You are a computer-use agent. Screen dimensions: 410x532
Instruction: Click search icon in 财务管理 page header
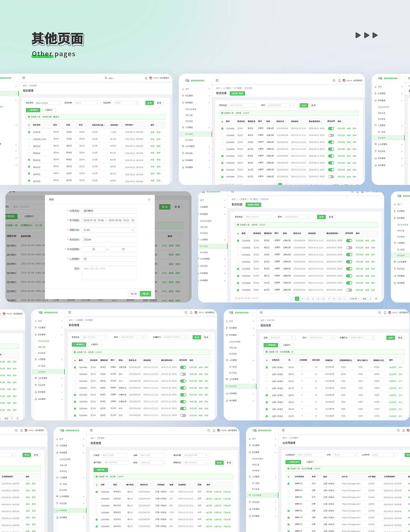[x=209, y=430]
